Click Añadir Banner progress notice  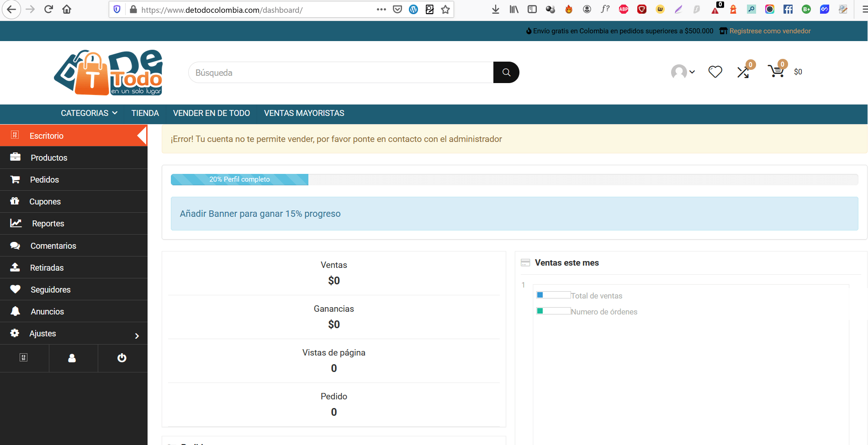pyautogui.click(x=514, y=214)
